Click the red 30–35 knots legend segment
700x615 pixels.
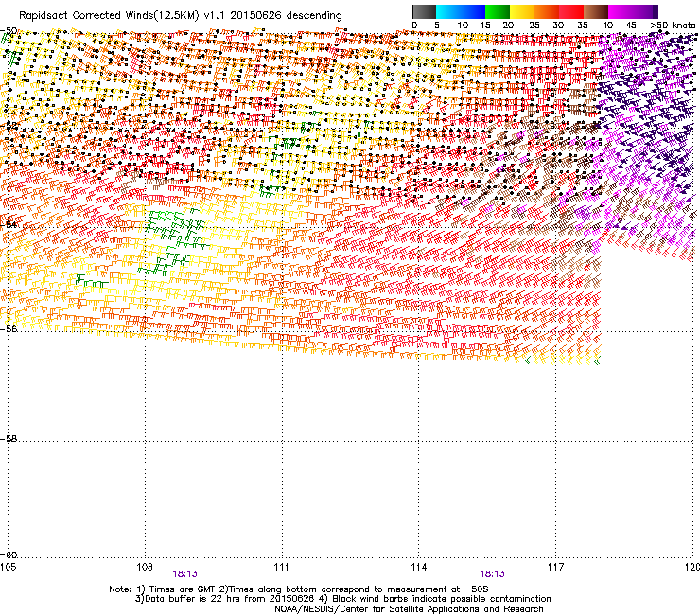point(571,11)
